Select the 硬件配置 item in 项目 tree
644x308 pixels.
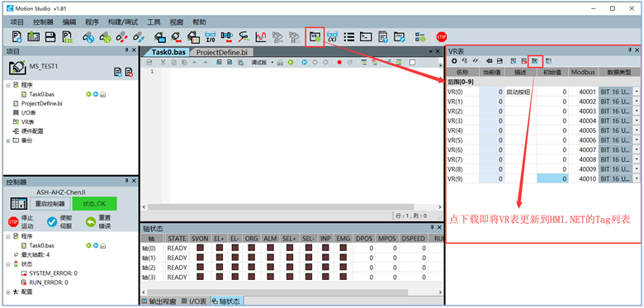[32, 131]
